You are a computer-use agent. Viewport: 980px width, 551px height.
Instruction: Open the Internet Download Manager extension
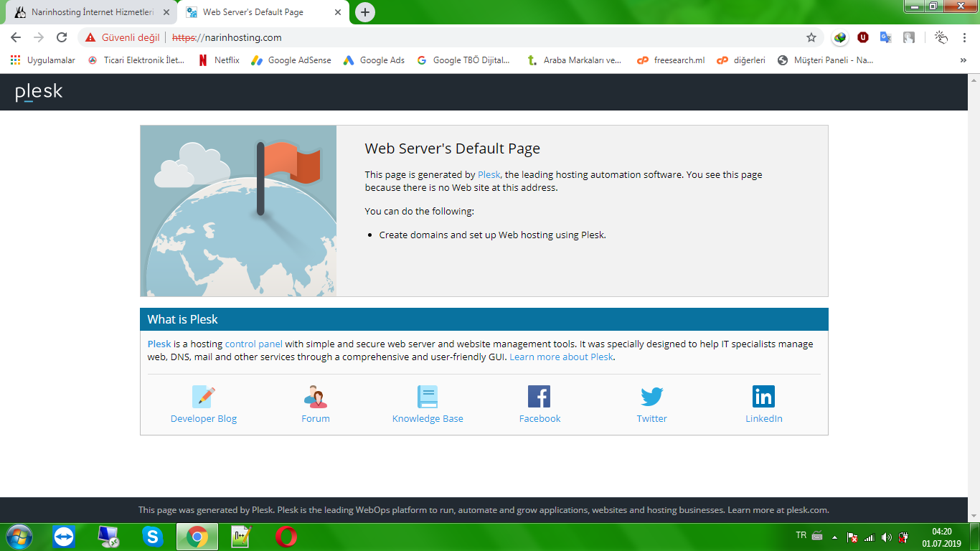[840, 37]
